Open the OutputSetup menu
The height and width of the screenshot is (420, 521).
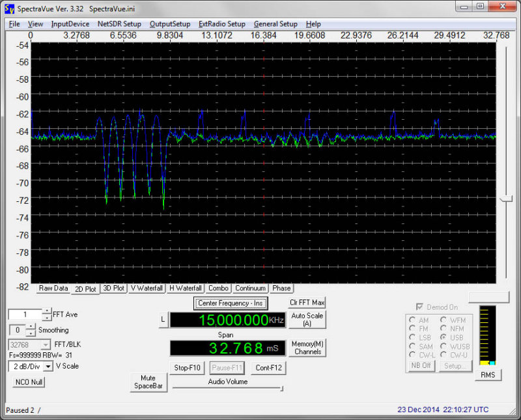coord(170,24)
